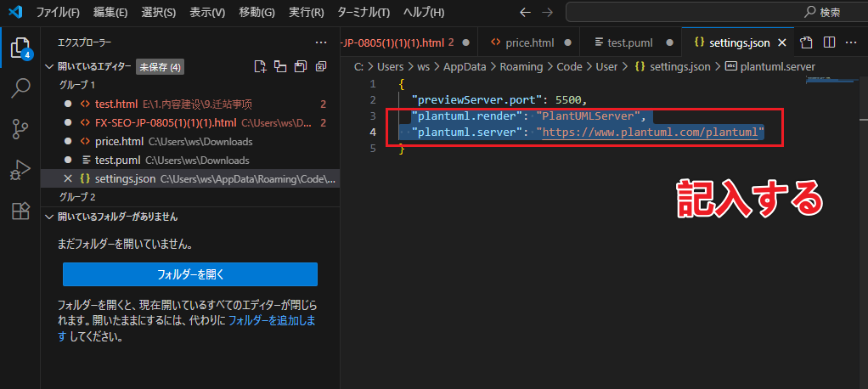The width and height of the screenshot is (868, 389).
Task: Split the editor right icon
Action: coord(829,42)
